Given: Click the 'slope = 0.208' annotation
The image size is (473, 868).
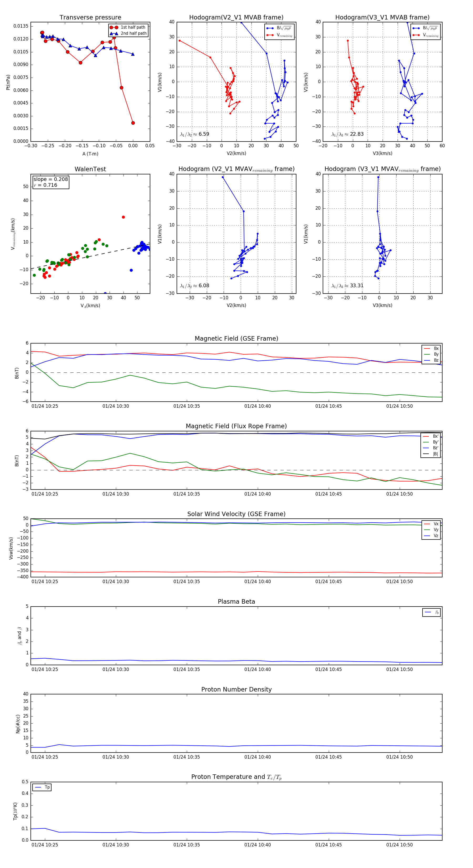Looking at the screenshot, I should [50, 179].
